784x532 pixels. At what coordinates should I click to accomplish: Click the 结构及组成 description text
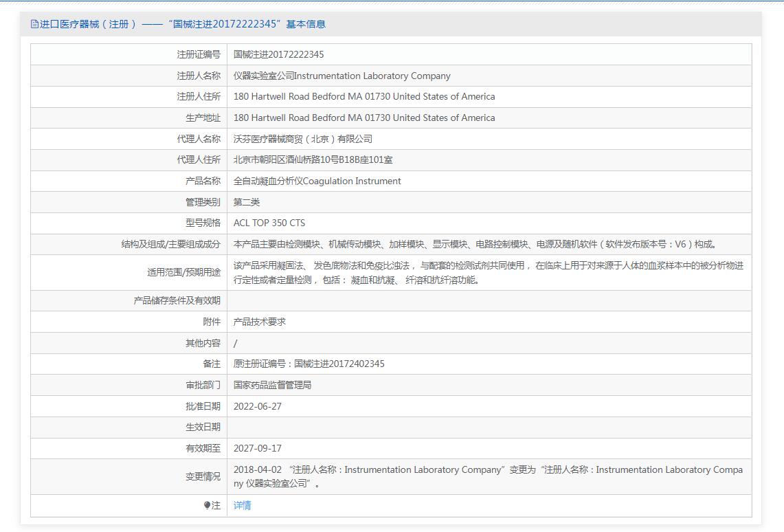pos(475,244)
